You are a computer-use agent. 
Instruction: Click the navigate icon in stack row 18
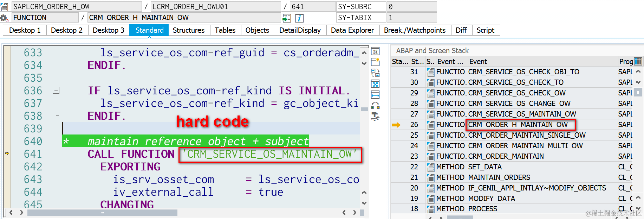point(430,209)
